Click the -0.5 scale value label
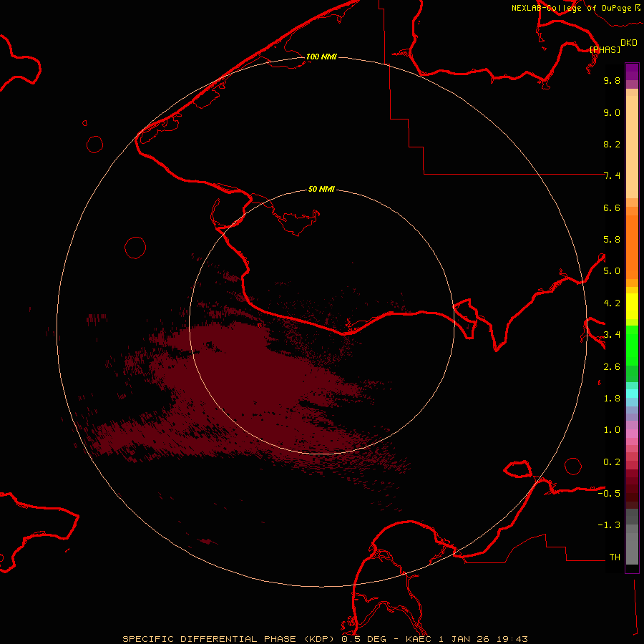Screen dimensions: 644x644 click(609, 494)
